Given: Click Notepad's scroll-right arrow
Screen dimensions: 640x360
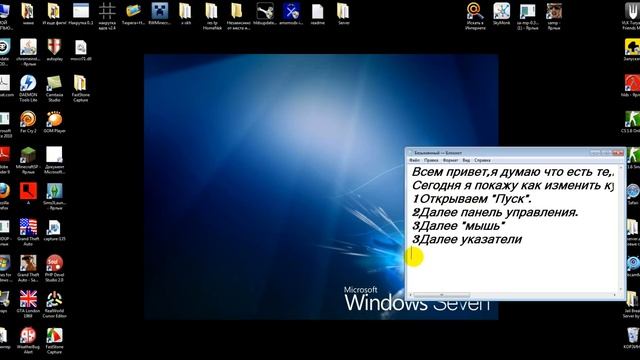Looking at the screenshot, I should (x=615, y=295).
